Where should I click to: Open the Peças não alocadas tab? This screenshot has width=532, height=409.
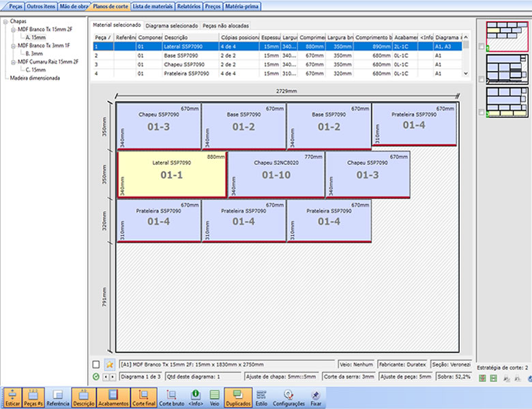[x=227, y=25]
